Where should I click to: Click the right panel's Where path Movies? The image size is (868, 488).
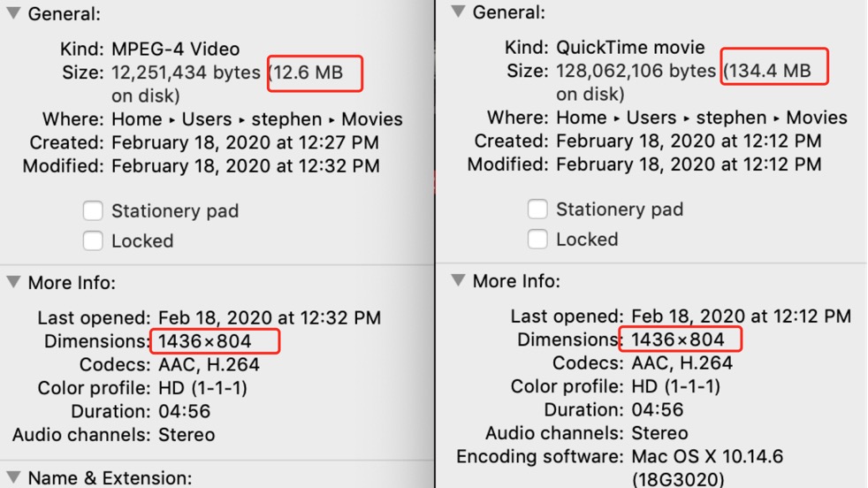(817, 118)
